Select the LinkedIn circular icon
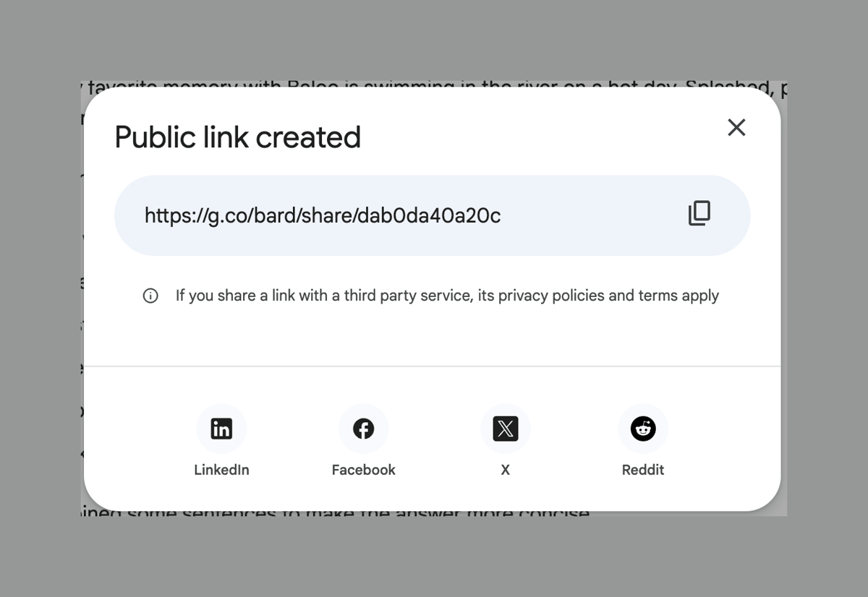 pos(221,429)
